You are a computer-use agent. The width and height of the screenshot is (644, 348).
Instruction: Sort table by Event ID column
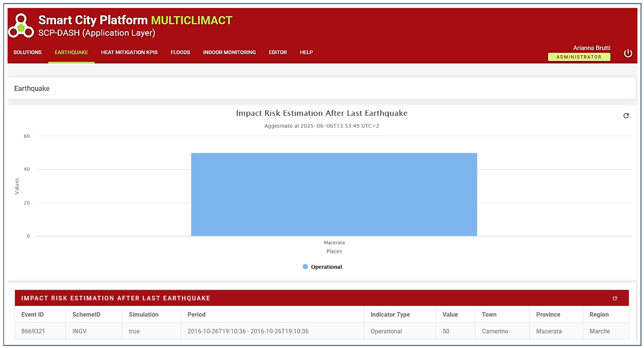32,314
